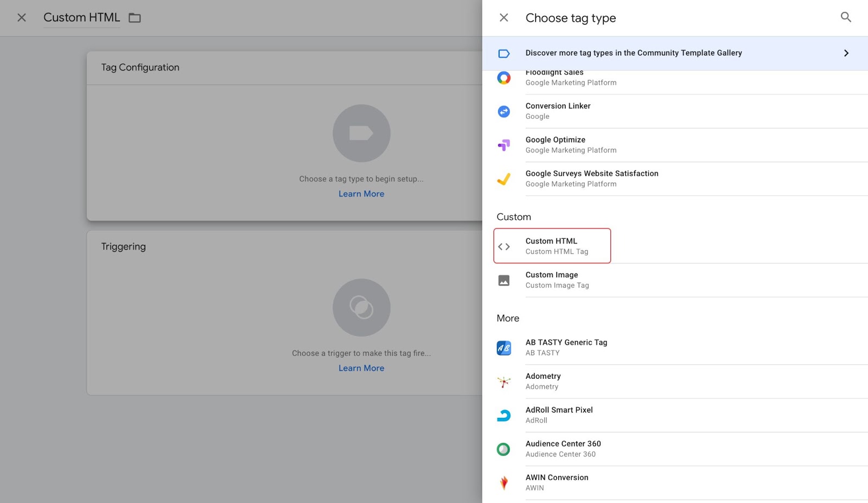
Task: Click the Tag Configuration placeholder tag circle
Action: (x=361, y=133)
